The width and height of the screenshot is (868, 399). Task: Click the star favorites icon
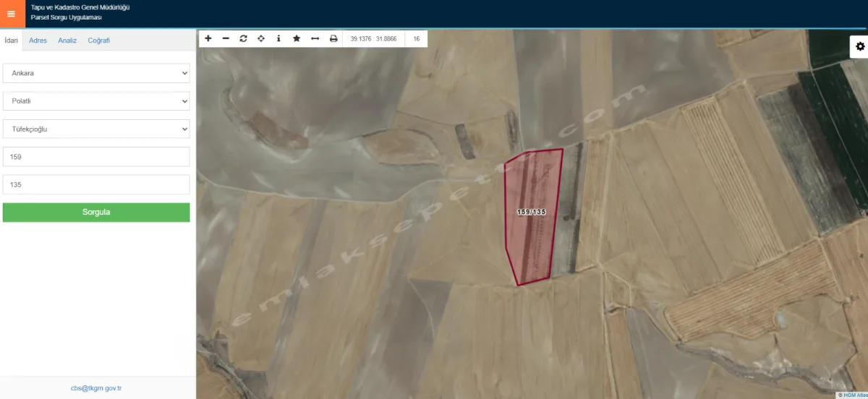coord(297,38)
